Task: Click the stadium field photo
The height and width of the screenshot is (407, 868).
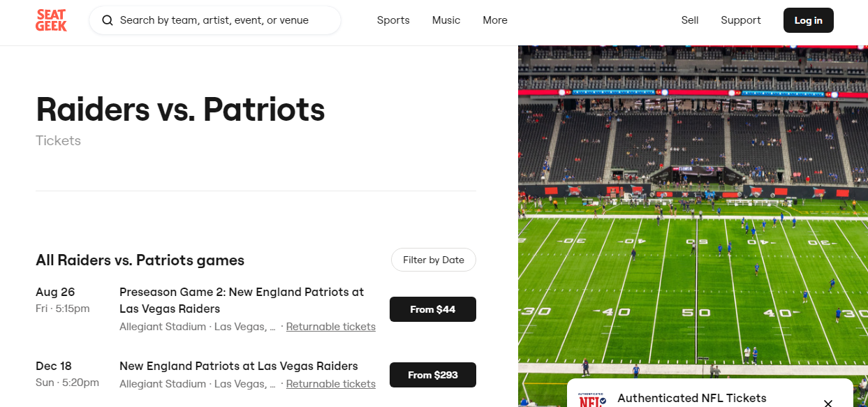Action: 693,209
